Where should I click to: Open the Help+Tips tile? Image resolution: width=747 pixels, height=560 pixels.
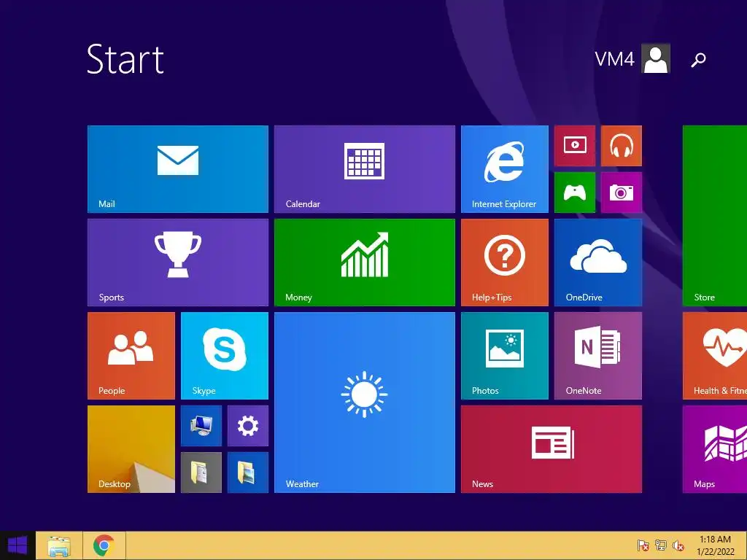point(505,262)
